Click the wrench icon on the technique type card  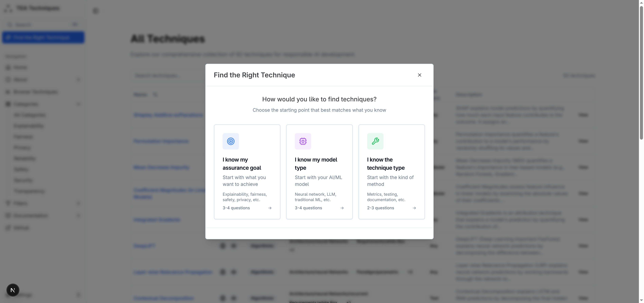[x=375, y=141]
